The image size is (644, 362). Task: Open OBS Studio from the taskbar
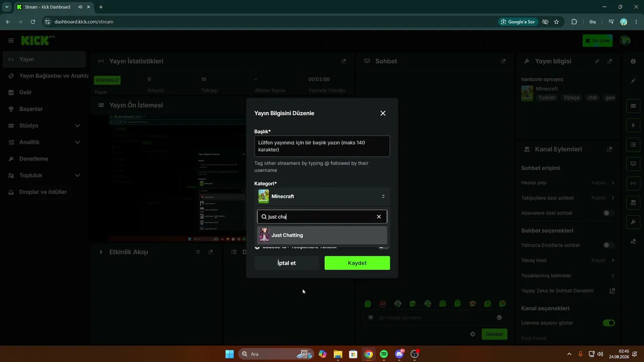click(x=415, y=354)
